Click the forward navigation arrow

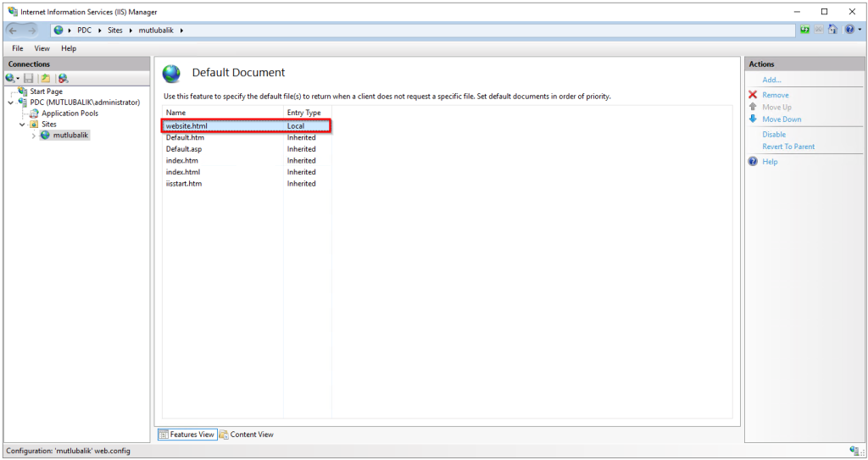[x=31, y=30]
